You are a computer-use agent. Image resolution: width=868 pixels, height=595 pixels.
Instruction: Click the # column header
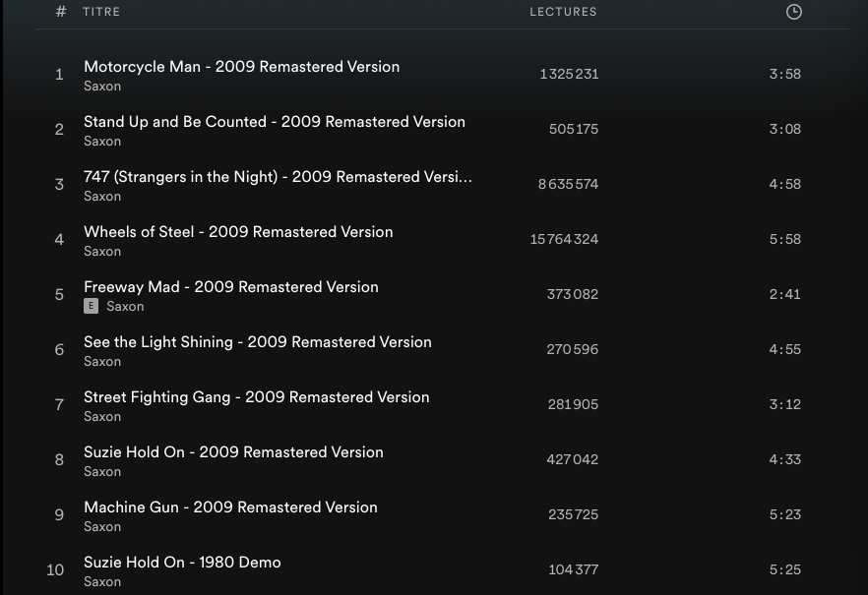click(61, 12)
